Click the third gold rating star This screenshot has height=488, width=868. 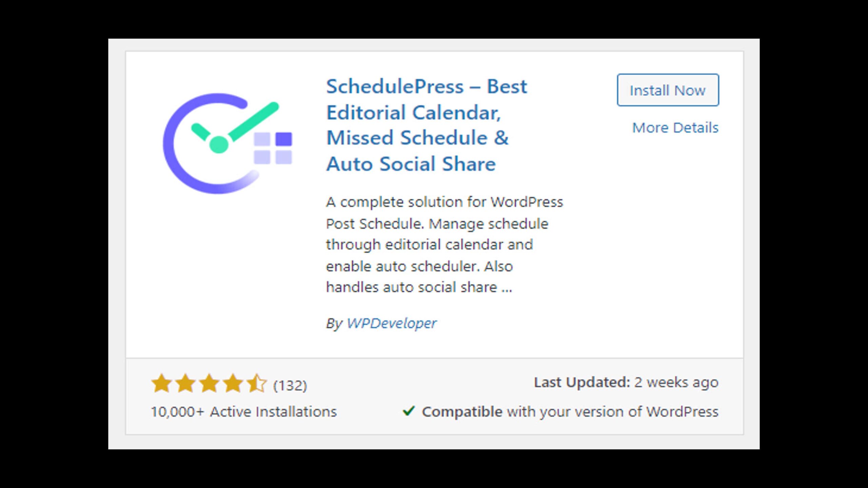click(209, 384)
